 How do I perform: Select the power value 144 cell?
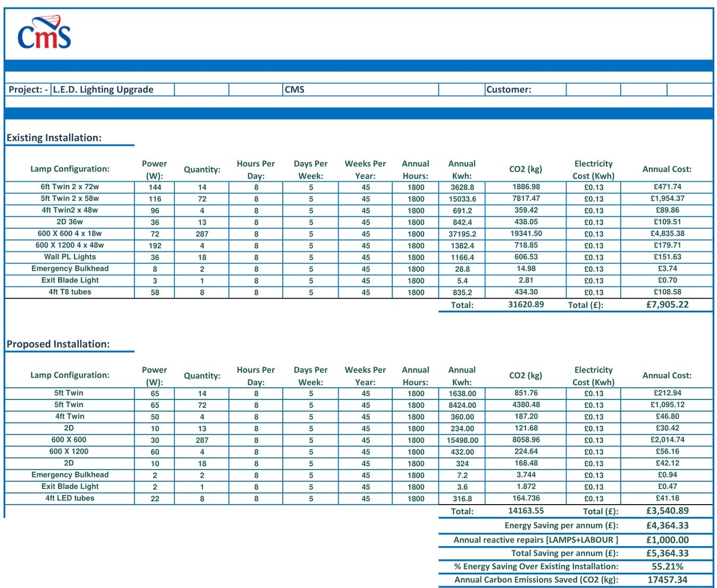click(155, 187)
